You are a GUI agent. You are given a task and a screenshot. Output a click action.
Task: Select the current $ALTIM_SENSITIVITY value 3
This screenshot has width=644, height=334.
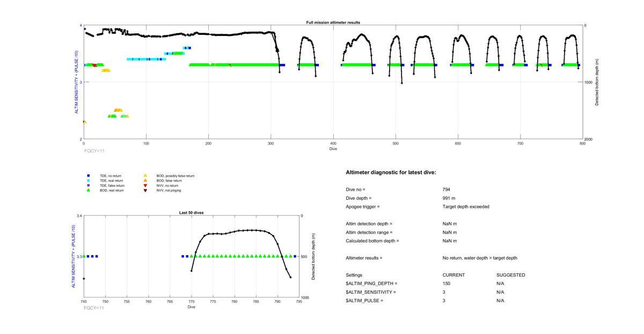click(x=444, y=292)
